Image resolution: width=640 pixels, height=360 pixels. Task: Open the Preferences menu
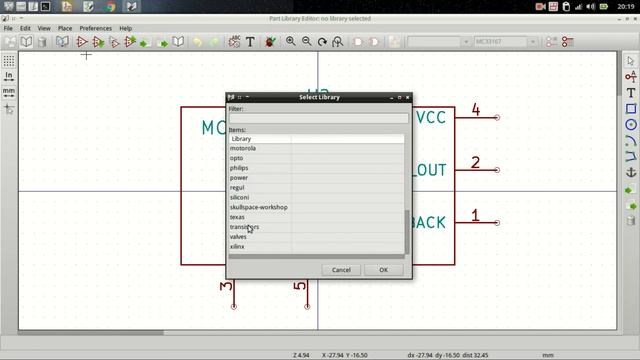(96, 28)
